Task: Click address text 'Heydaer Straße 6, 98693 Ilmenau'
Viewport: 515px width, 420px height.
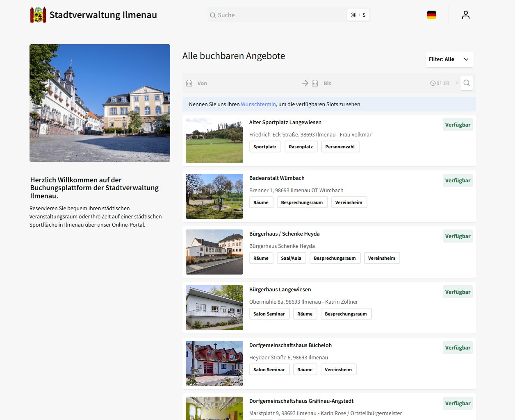Action: click(x=289, y=357)
